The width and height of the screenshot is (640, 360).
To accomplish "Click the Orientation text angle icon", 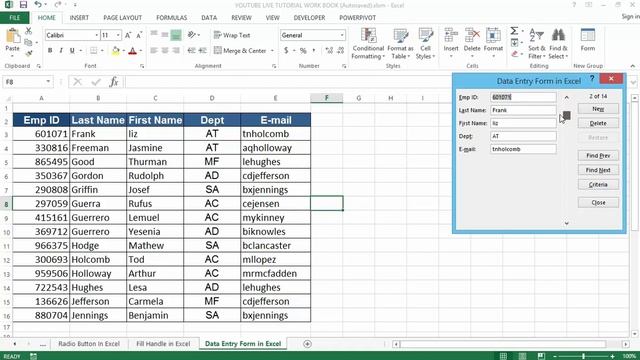I will (x=191, y=35).
